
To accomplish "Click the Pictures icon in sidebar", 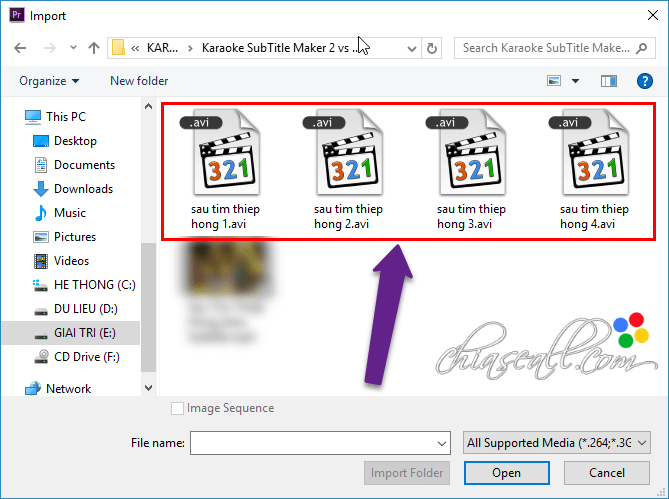I will point(41,237).
